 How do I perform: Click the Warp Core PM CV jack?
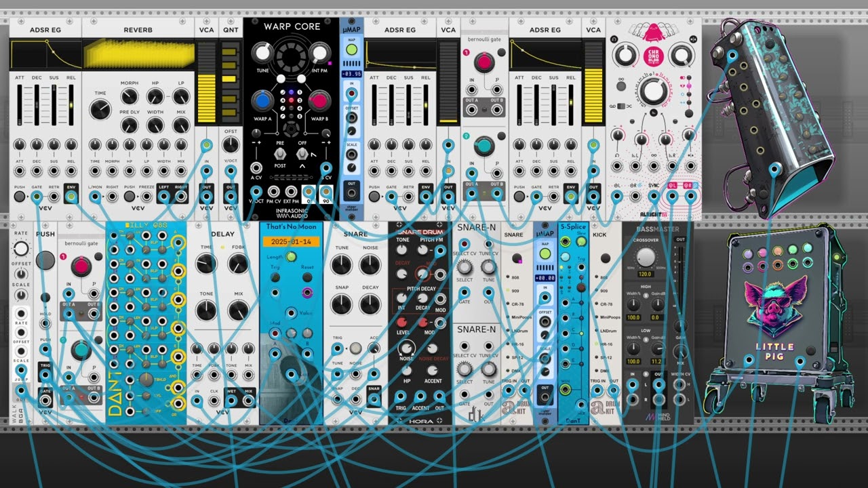click(x=274, y=192)
